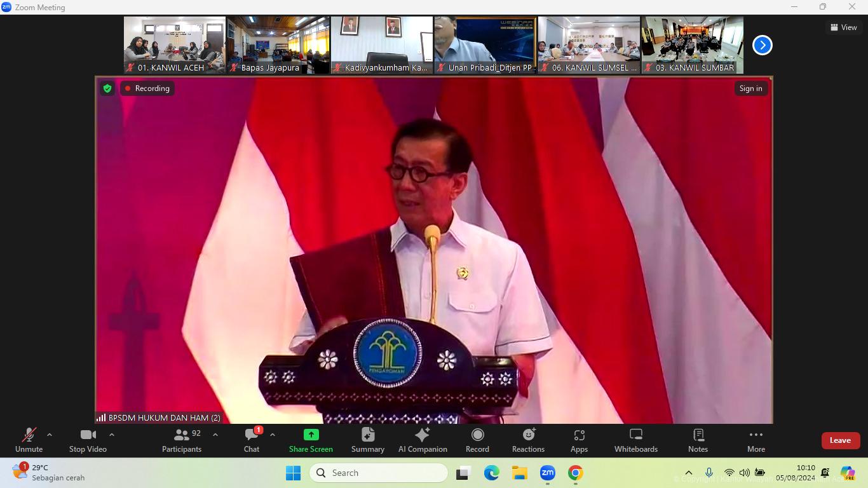This screenshot has height=488, width=868.
Task: Expand chat options arrow
Action: (x=273, y=435)
